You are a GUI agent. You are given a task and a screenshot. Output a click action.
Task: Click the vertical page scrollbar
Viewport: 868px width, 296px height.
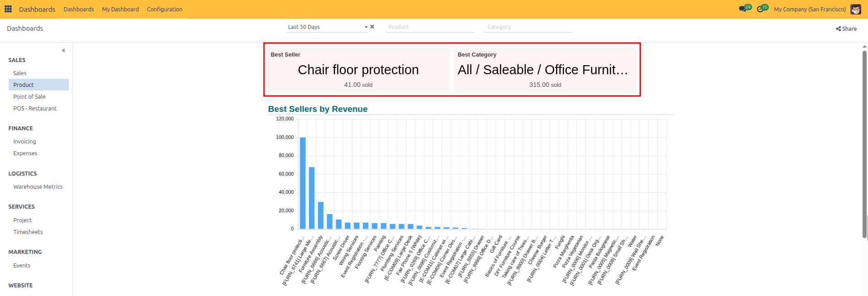click(864, 145)
